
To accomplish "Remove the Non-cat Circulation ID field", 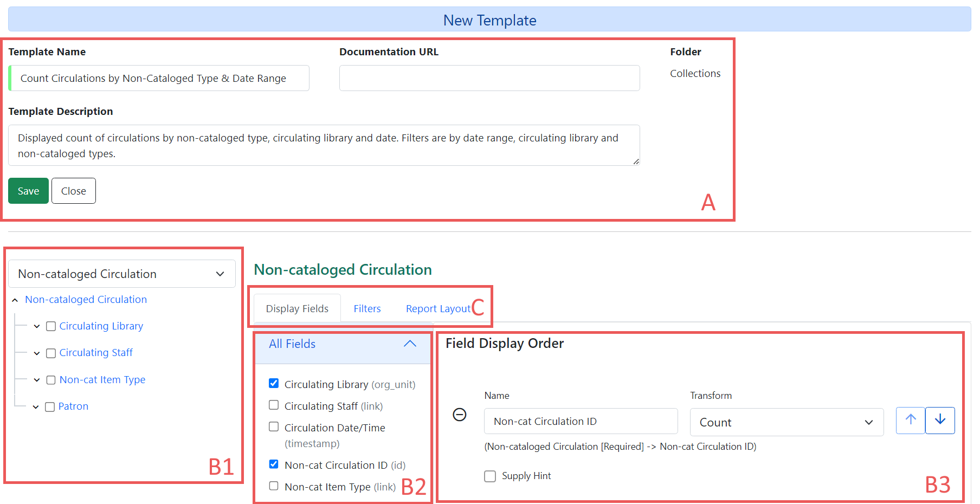I will tap(460, 415).
